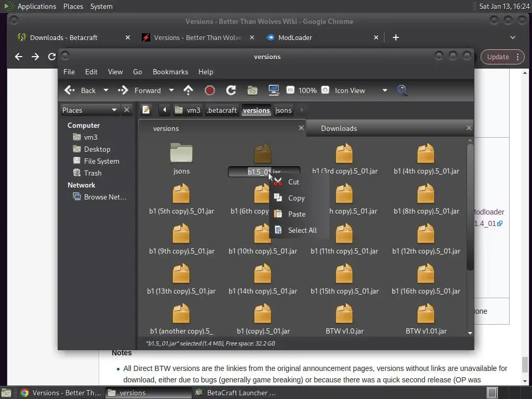Go up to parent folder icon
This screenshot has height=399, width=532.
188,90
